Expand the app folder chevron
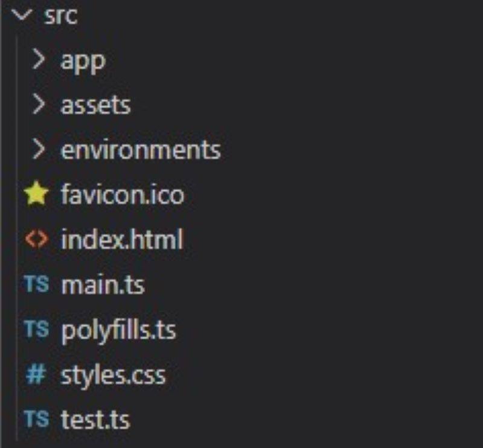483x448 pixels. [x=39, y=60]
